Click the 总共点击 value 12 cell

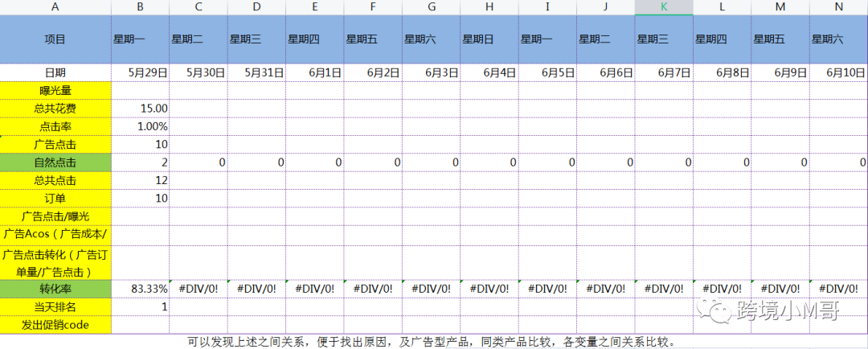coord(141,180)
